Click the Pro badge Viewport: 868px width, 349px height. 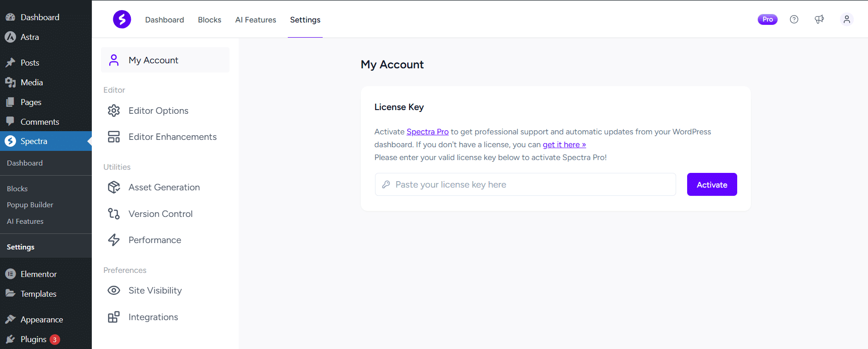click(x=767, y=19)
